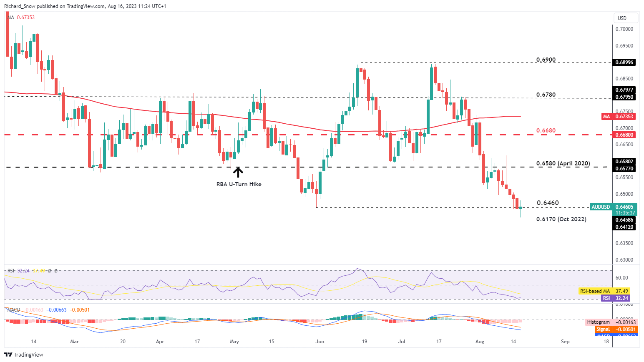Click the 0.70000 price scale value
The height and width of the screenshot is (362, 644).
pos(624,29)
